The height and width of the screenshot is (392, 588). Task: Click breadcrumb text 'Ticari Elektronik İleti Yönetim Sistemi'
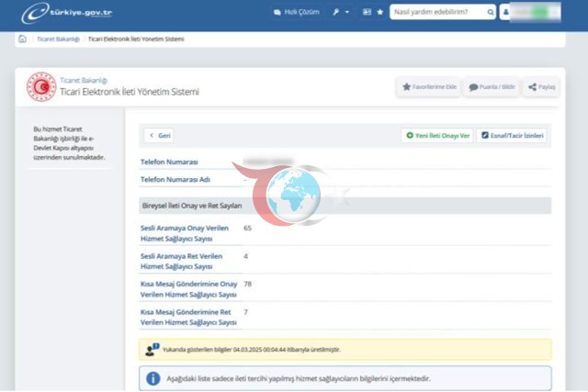pos(136,39)
